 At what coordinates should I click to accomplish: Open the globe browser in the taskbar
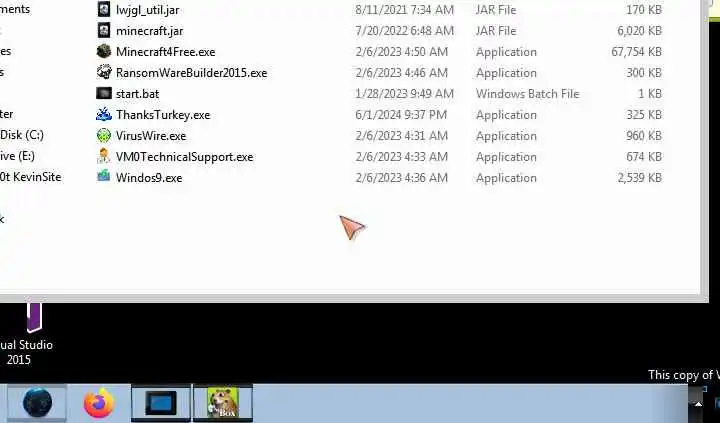click(37, 403)
